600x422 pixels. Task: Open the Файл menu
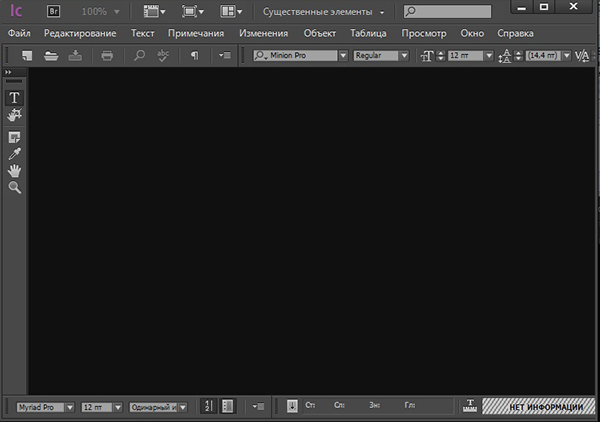[x=19, y=33]
